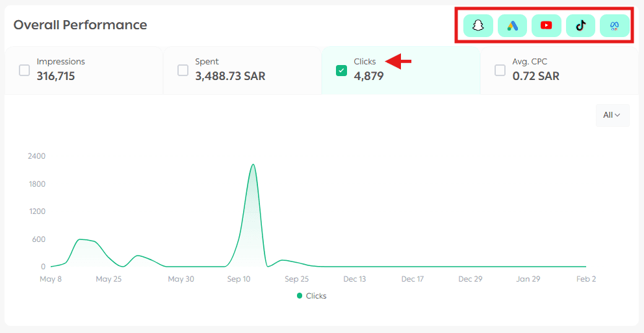The height and width of the screenshot is (333, 644).
Task: Click the YouTube platform icon
Action: (547, 25)
